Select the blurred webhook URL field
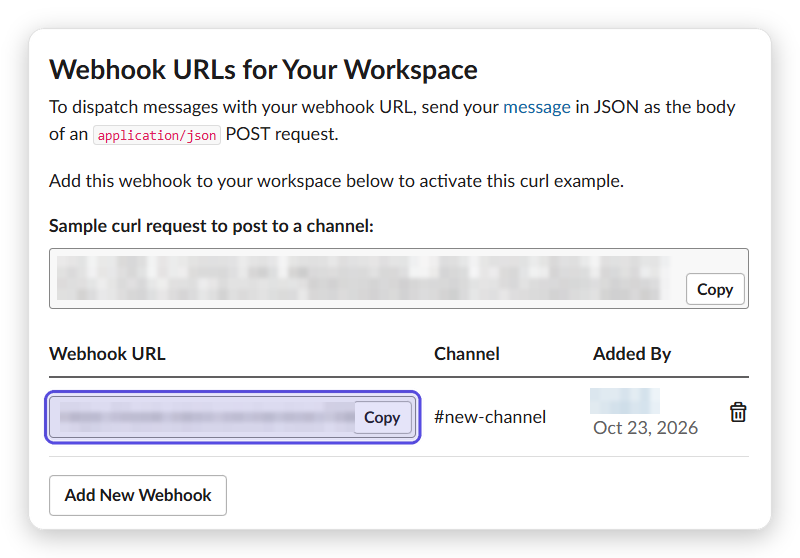 [232, 417]
